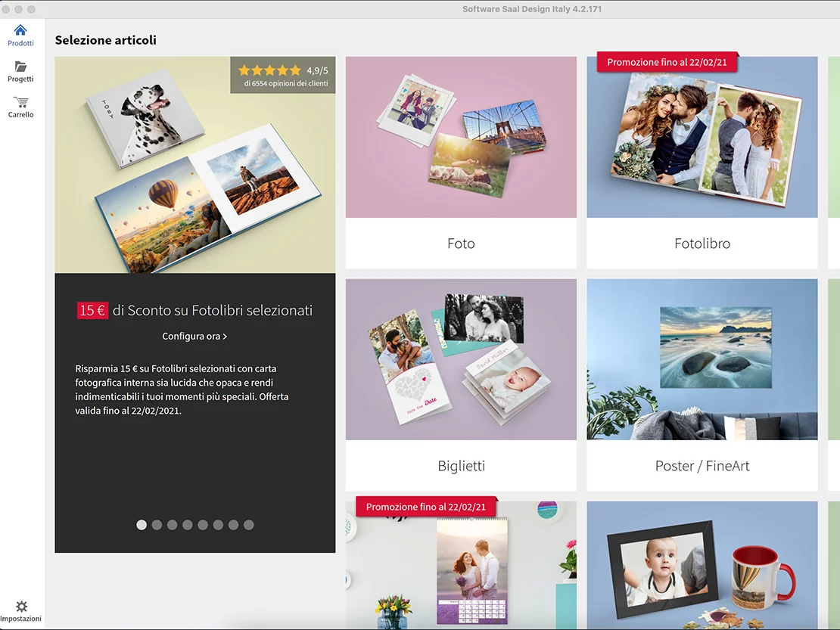Screen dimensions: 840x630
Task: Click the 4,9/5 star rating badge
Action: coord(283,75)
